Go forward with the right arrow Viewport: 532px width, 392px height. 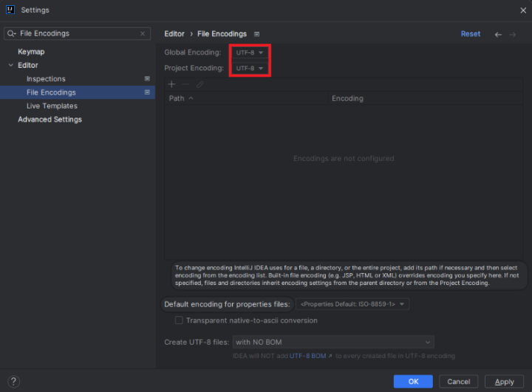tap(512, 35)
